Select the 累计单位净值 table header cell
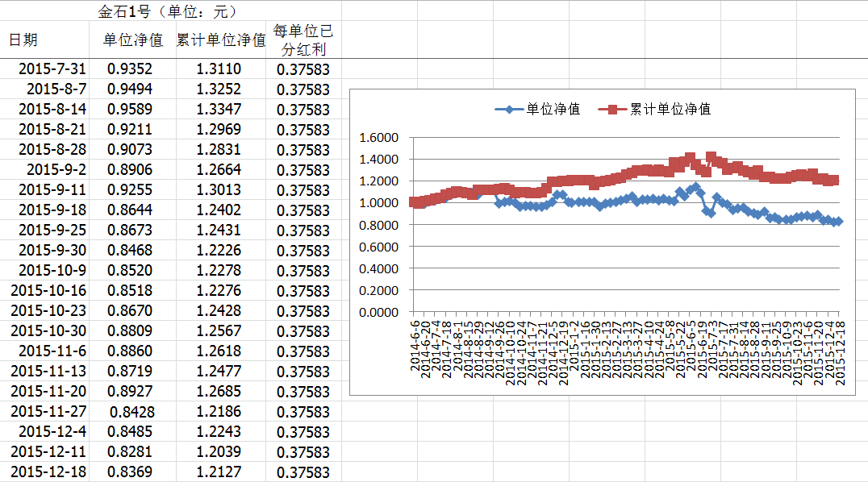The width and height of the screenshot is (868, 482). (x=221, y=40)
